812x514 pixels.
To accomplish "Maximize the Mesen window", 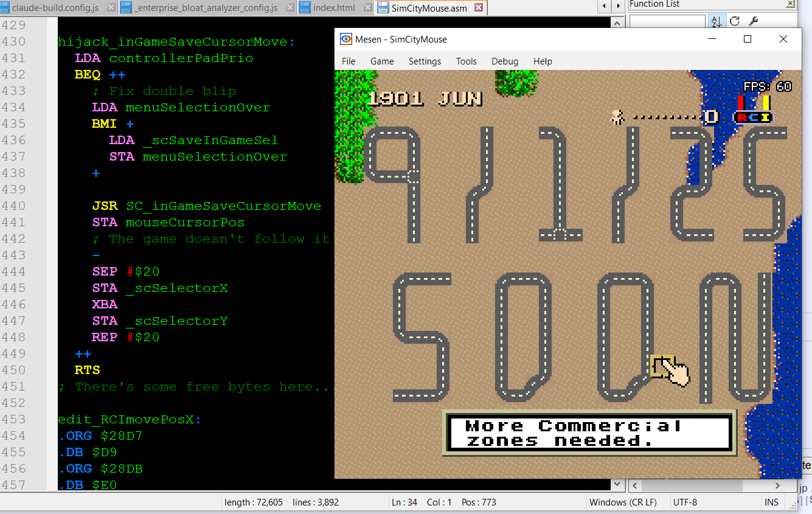I will pos(748,39).
